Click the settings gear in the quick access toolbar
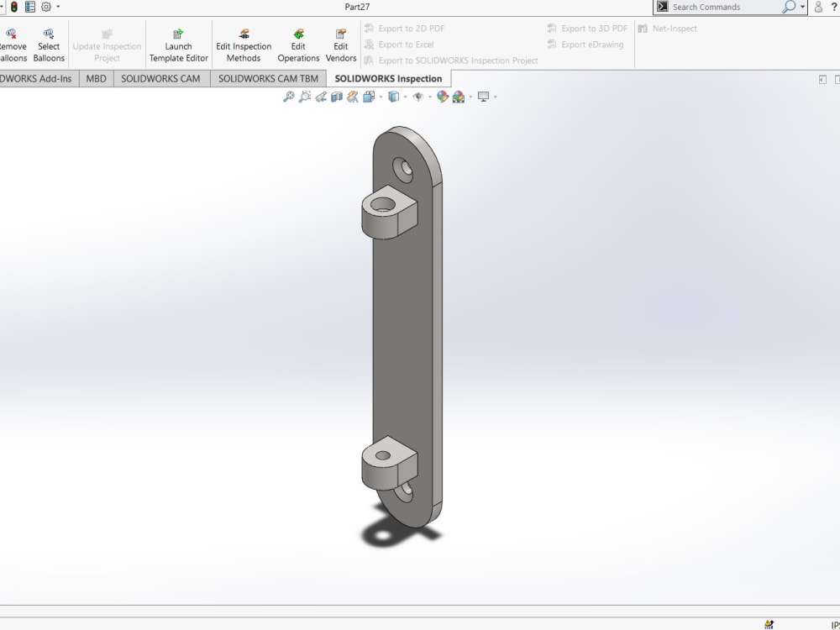 click(x=46, y=7)
